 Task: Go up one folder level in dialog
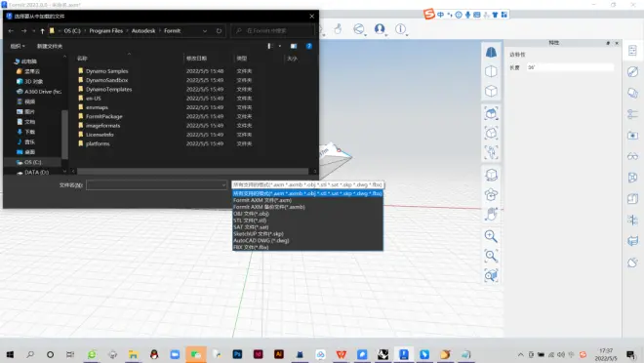point(42,31)
